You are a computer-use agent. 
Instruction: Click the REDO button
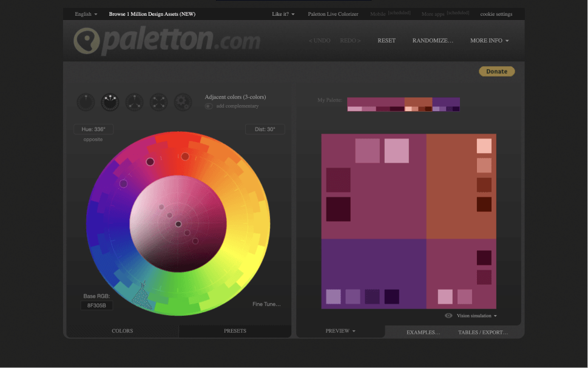point(350,41)
